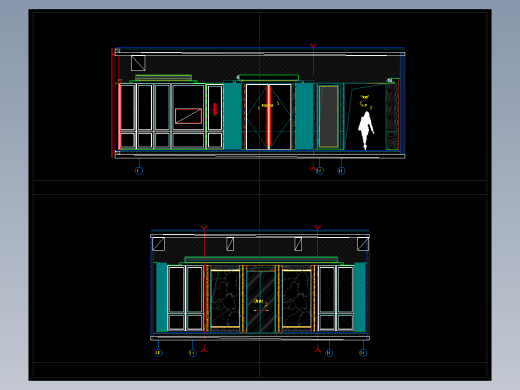Select the square diagonal symbol in upper elevation ceiling

coord(138,63)
